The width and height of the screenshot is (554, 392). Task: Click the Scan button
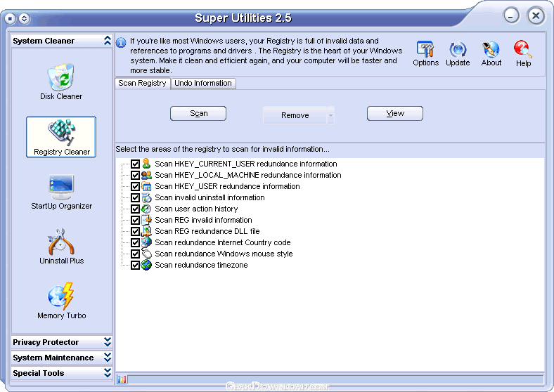coord(198,113)
